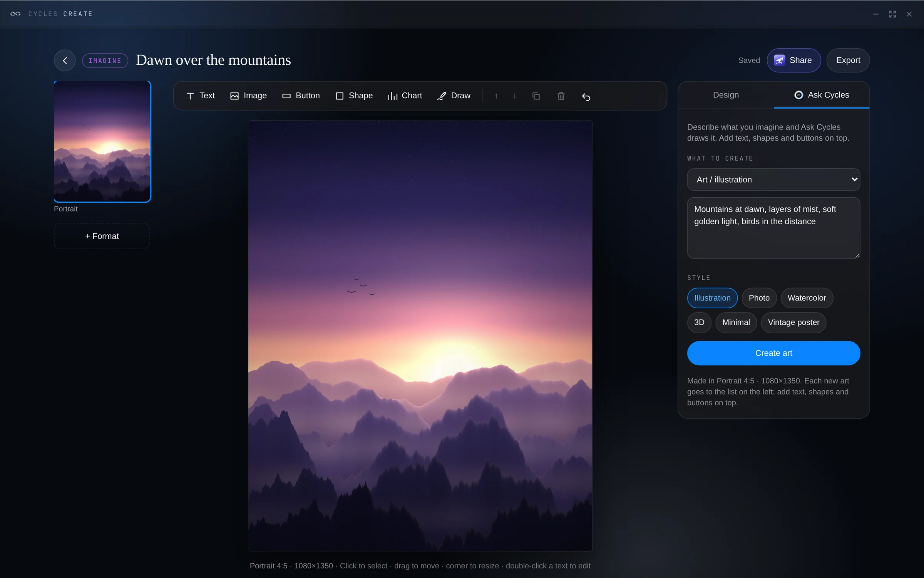Add a Shape element

(x=354, y=96)
